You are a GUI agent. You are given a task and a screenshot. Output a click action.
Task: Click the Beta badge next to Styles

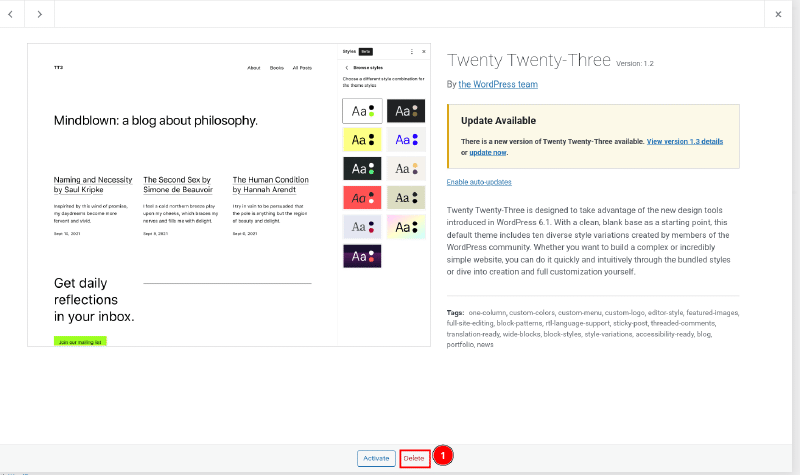click(365, 51)
